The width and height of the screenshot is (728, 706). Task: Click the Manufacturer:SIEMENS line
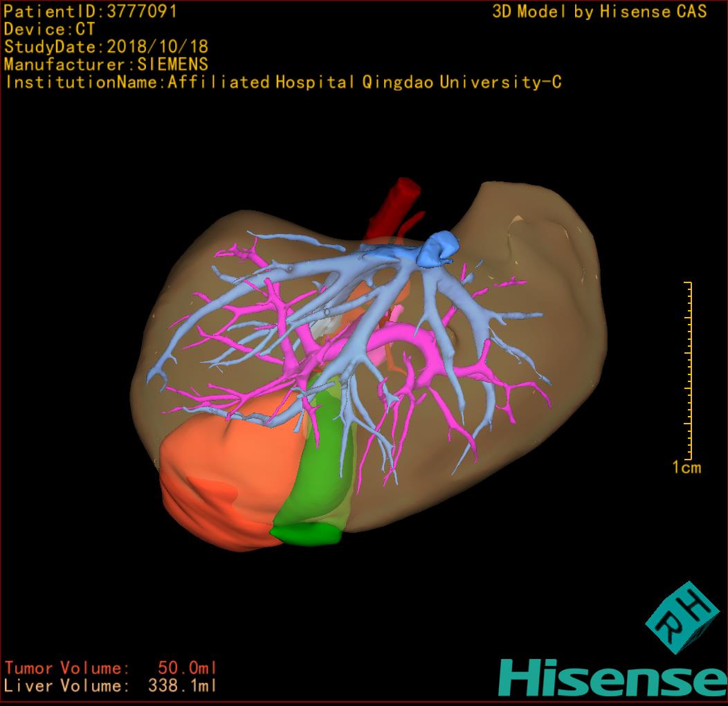tap(106, 64)
